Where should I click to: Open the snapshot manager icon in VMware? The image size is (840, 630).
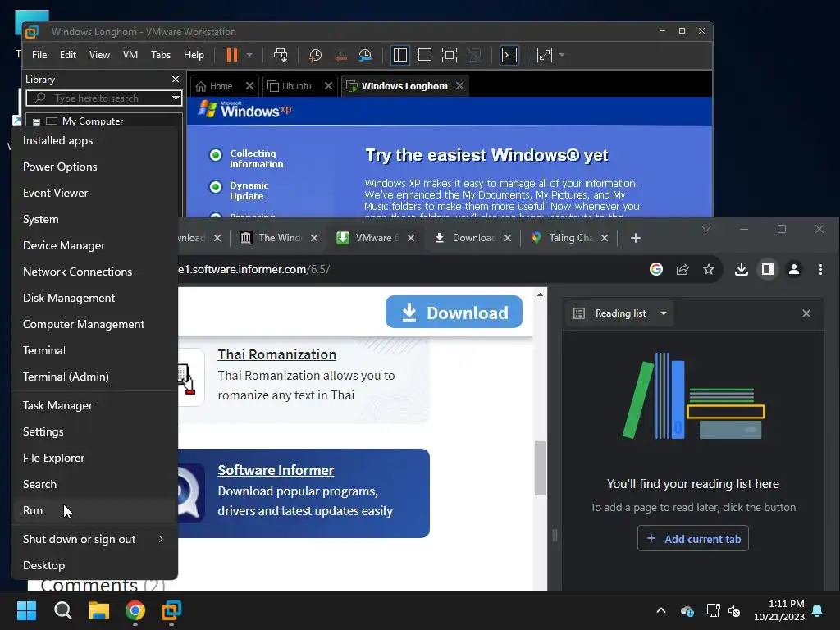365,55
